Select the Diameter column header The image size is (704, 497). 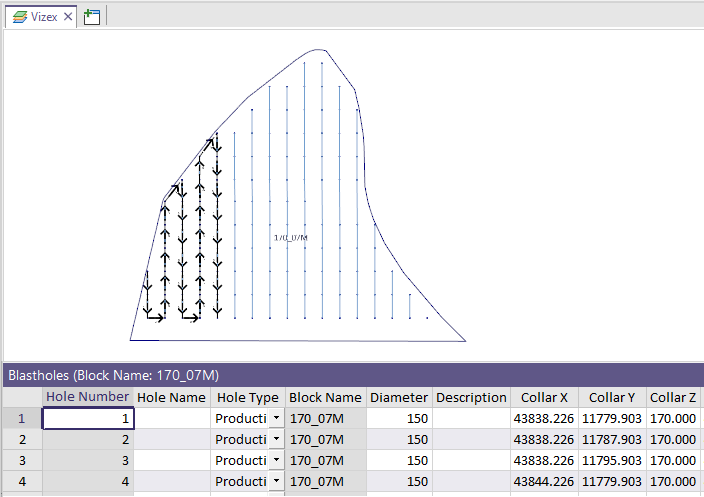[398, 397]
